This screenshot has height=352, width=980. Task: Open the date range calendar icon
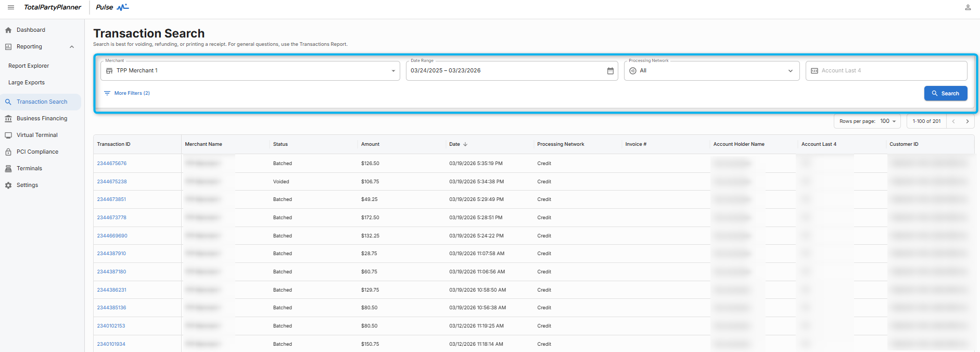[x=610, y=71]
